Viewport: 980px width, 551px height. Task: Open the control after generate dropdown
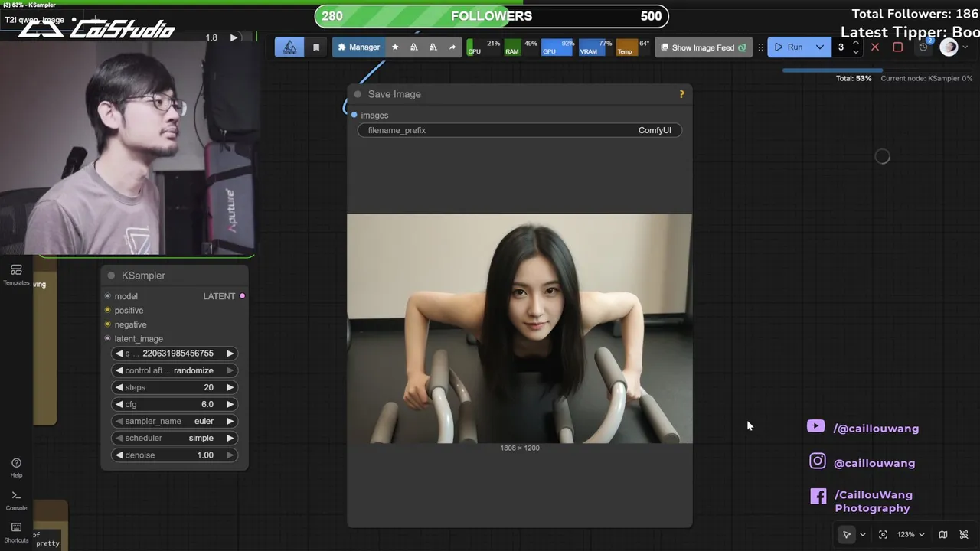point(175,370)
